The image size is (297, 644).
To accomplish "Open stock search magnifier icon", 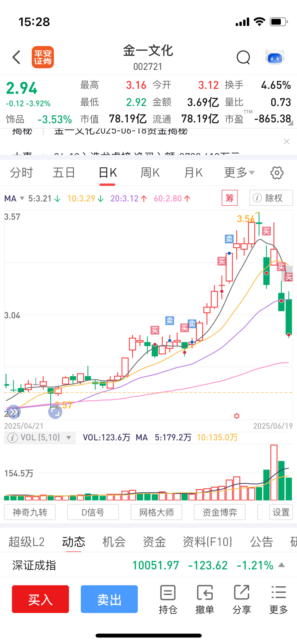I will (243, 57).
